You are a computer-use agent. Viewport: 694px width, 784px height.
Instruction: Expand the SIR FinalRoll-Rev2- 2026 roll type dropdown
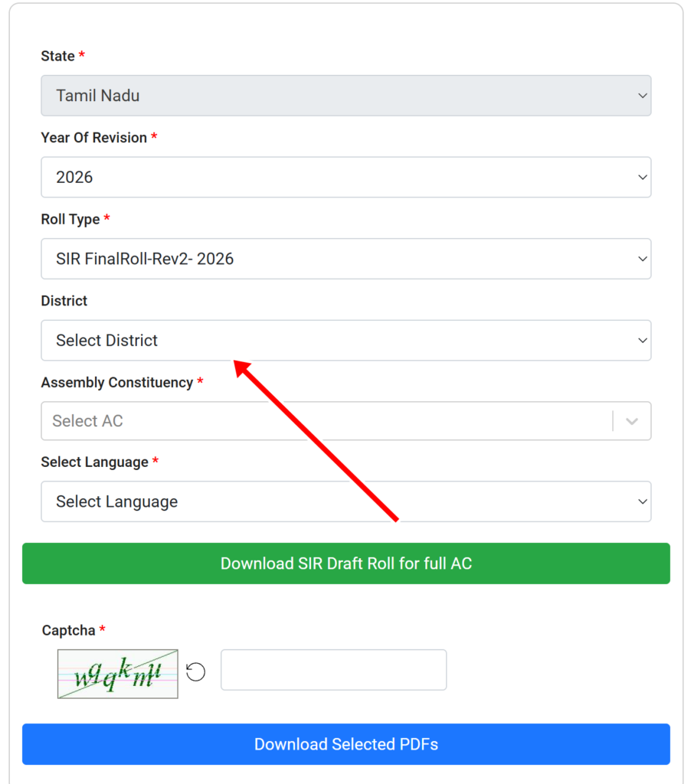[345, 259]
